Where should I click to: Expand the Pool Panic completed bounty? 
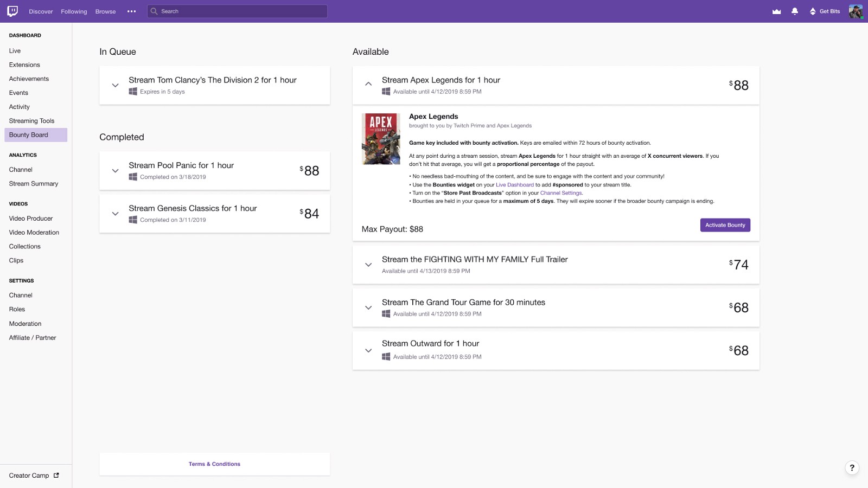pos(115,171)
